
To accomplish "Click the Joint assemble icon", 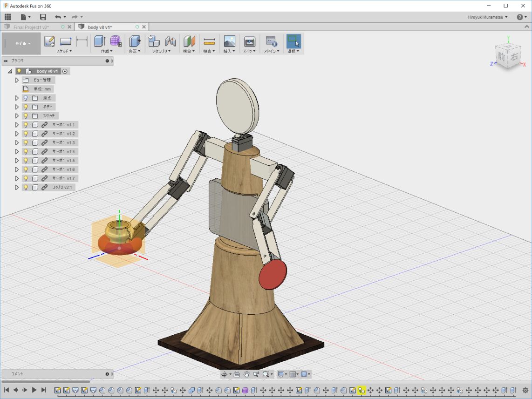I will (171, 41).
